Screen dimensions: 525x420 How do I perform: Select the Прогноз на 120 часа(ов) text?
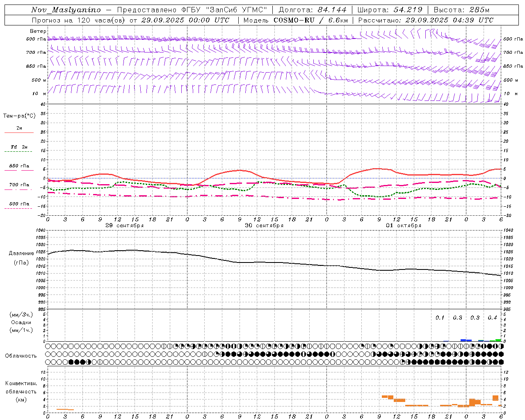pyautogui.click(x=79, y=20)
